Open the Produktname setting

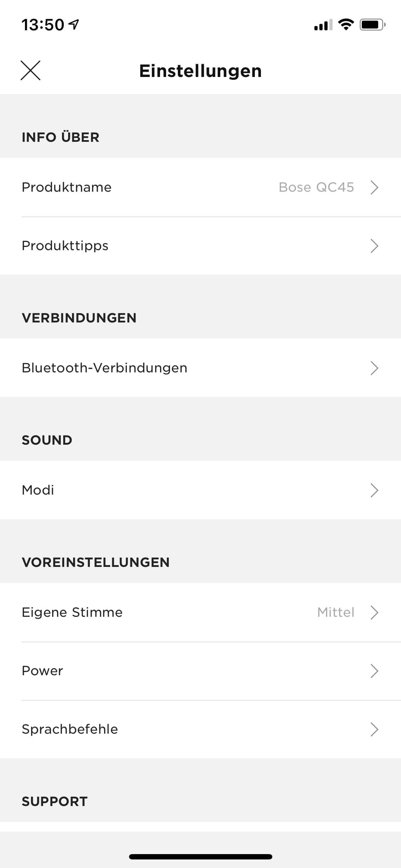[x=67, y=187]
